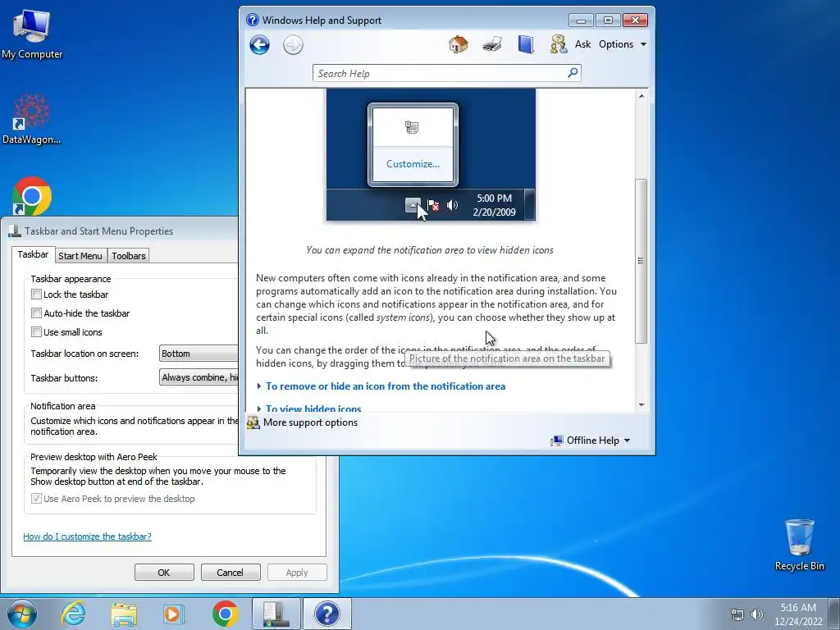Switch to Taskbar Properties taskbar button

pos(276,614)
